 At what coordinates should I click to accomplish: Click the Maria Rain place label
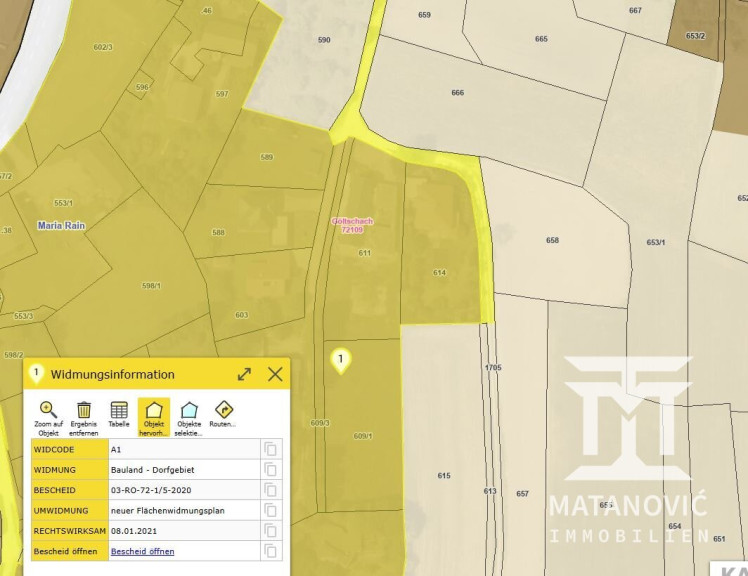pyautogui.click(x=62, y=226)
